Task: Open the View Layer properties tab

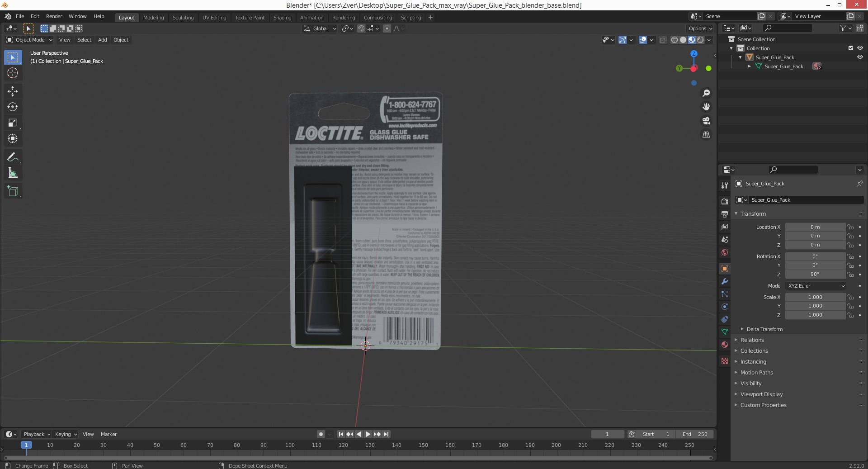Action: point(725,227)
